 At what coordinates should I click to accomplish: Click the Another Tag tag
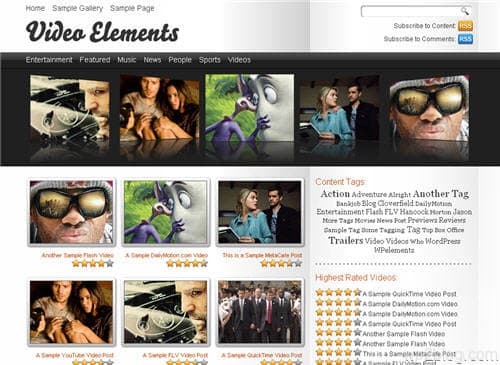coord(441,194)
